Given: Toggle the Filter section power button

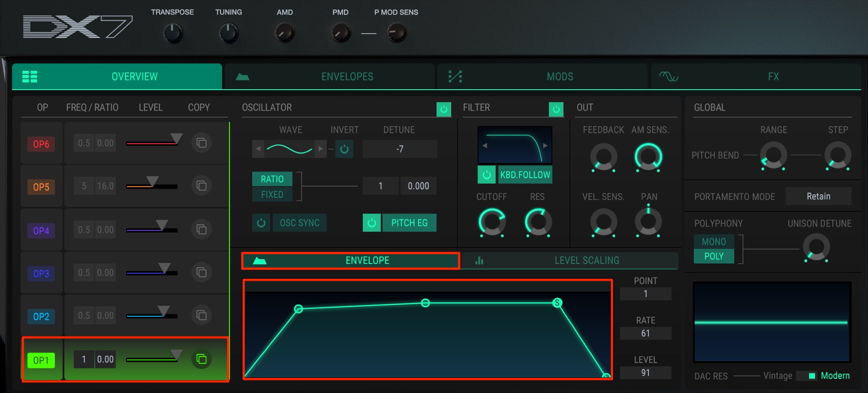Looking at the screenshot, I should pyautogui.click(x=556, y=109).
